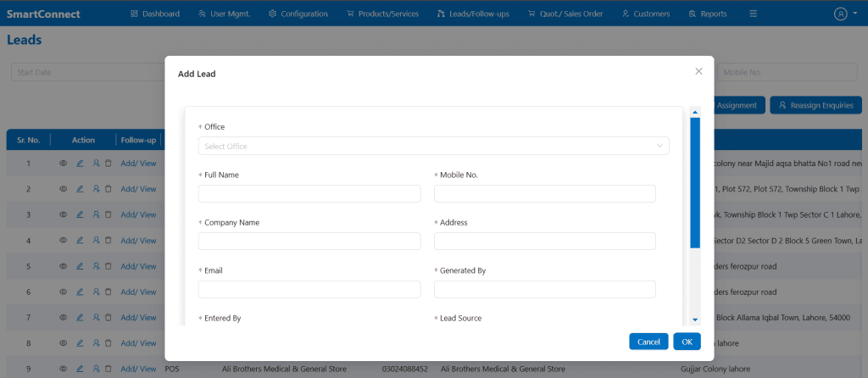Toggle view eye icon in row 9
The image size is (868, 378).
tap(63, 370)
